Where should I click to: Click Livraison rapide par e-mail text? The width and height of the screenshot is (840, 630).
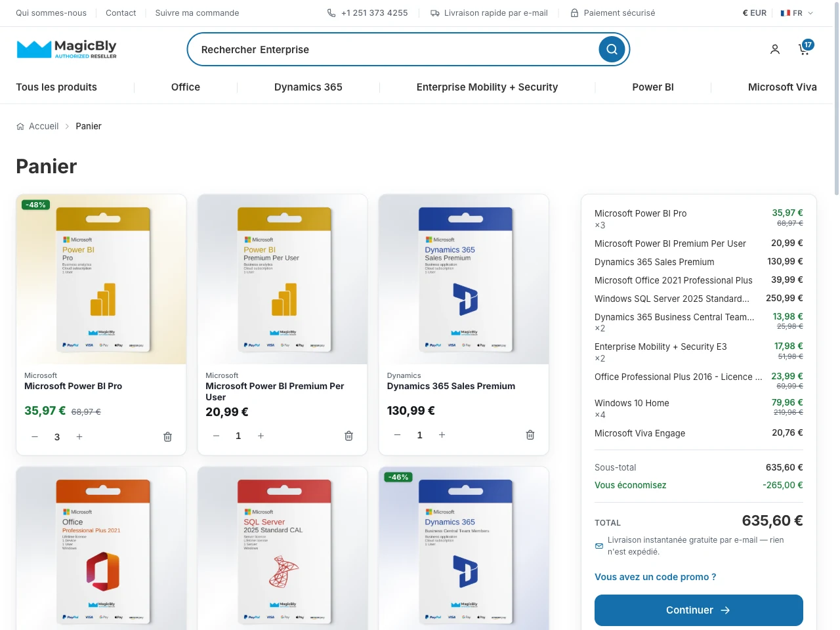coord(495,13)
